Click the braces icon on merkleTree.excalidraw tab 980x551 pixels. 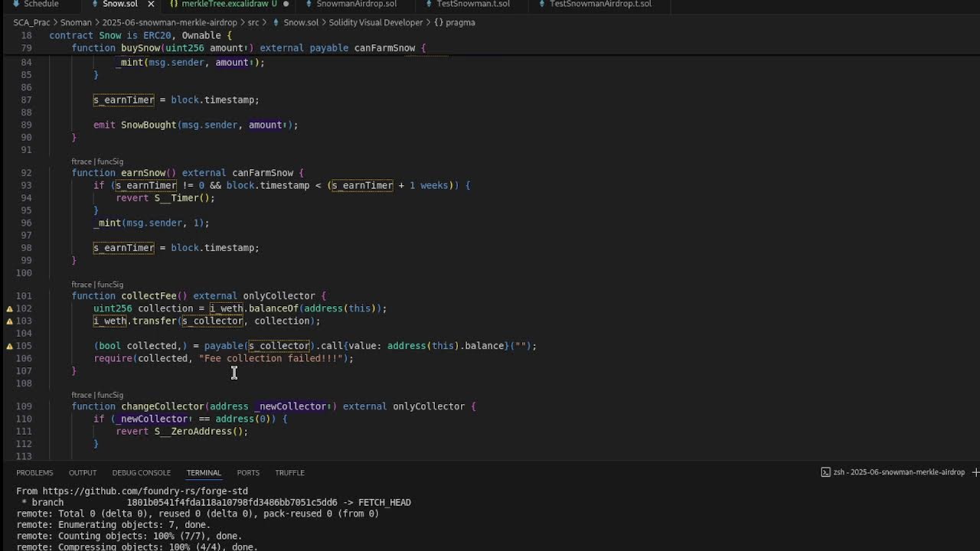174,4
